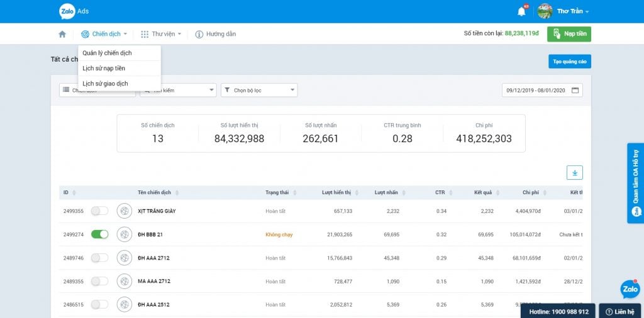Toggle campaign 2489746 switch
This screenshot has height=318, width=644.
pyautogui.click(x=99, y=258)
